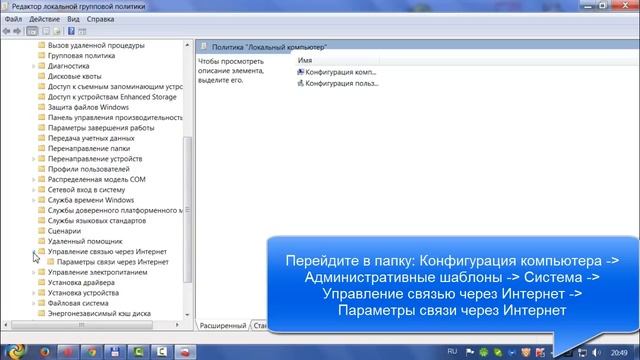Select Доступ к съемным запоминающим устройствам item
640x360 pixels.
click(x=115, y=87)
